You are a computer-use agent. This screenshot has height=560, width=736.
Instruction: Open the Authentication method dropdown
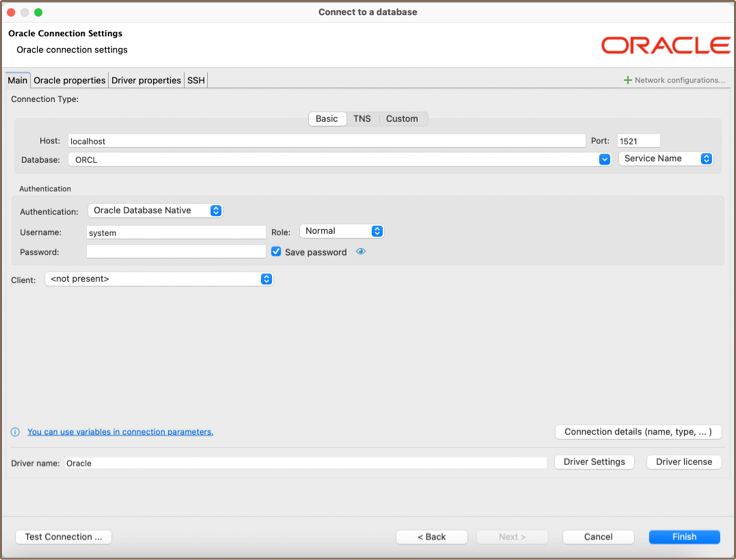pos(156,211)
